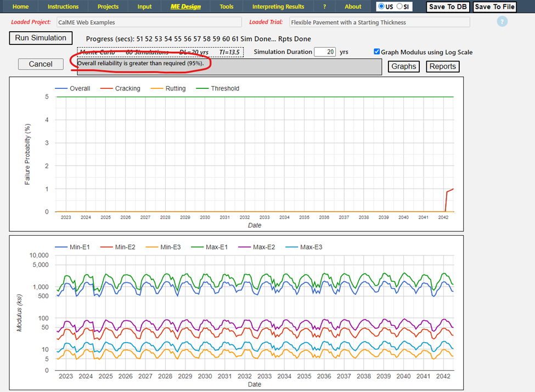
Task: Click the blue help question mark icon
Action: click(x=502, y=22)
